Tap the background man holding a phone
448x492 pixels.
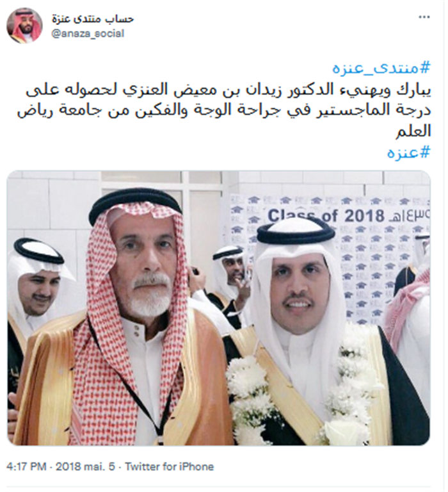pyautogui.click(x=232, y=276)
